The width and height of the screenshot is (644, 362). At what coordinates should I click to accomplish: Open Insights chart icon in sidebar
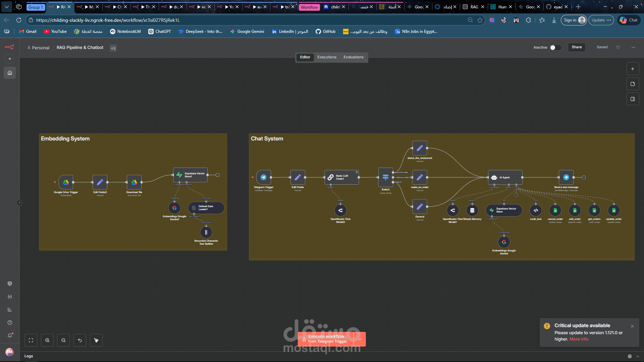click(x=10, y=310)
